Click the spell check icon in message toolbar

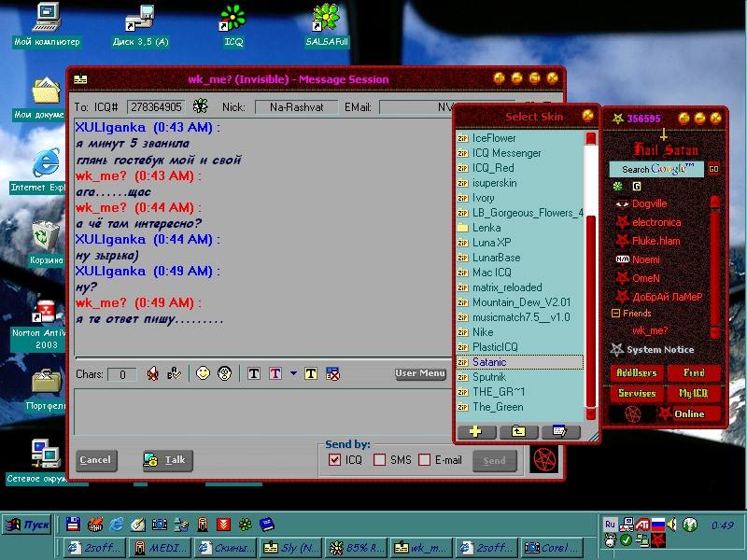tap(174, 373)
